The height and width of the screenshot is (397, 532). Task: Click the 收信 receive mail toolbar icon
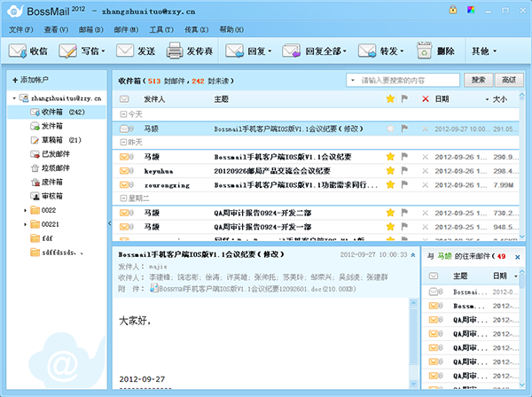(18, 51)
